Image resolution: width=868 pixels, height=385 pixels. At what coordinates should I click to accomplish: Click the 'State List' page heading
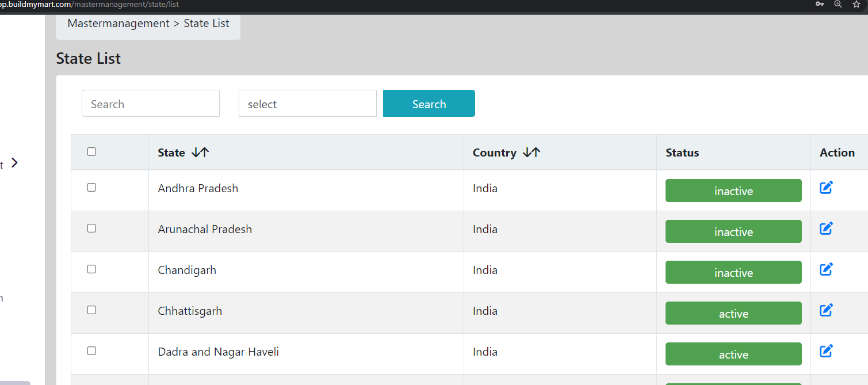[88, 59]
